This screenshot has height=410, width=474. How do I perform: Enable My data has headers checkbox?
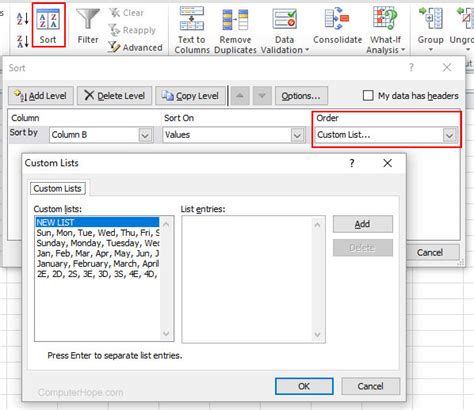pyautogui.click(x=368, y=96)
